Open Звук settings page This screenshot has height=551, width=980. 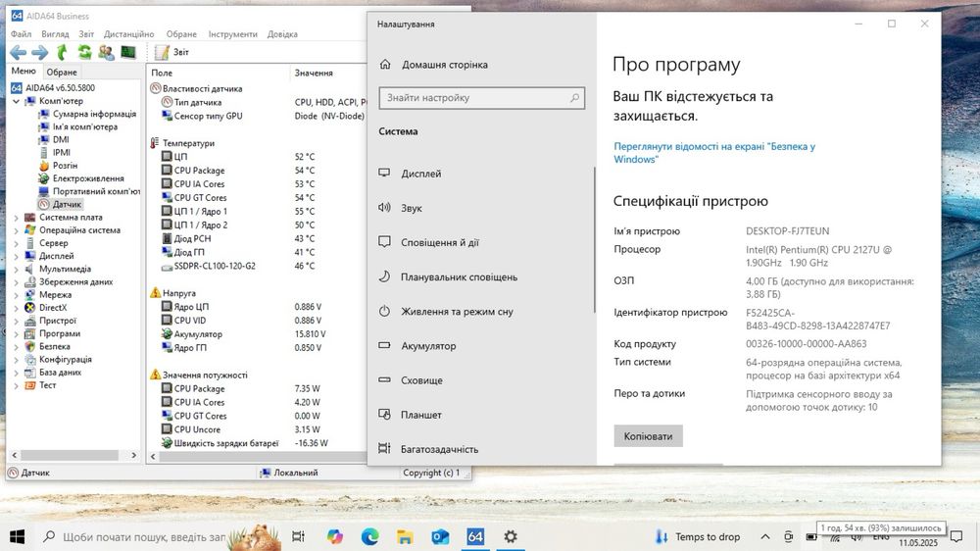pos(481,208)
